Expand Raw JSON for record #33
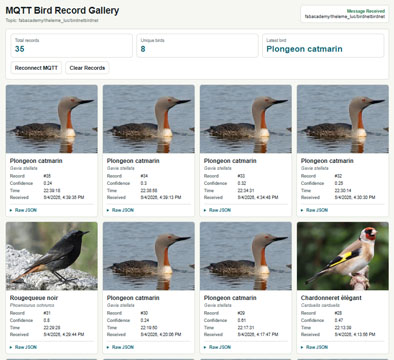Screen dimensions: 394x360 click(x=217, y=210)
